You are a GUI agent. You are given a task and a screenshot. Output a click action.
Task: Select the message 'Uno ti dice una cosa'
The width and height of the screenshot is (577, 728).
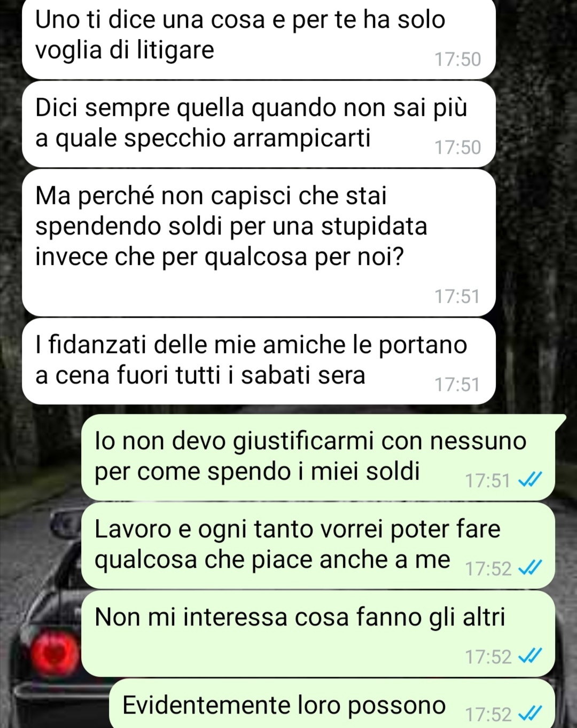click(259, 38)
